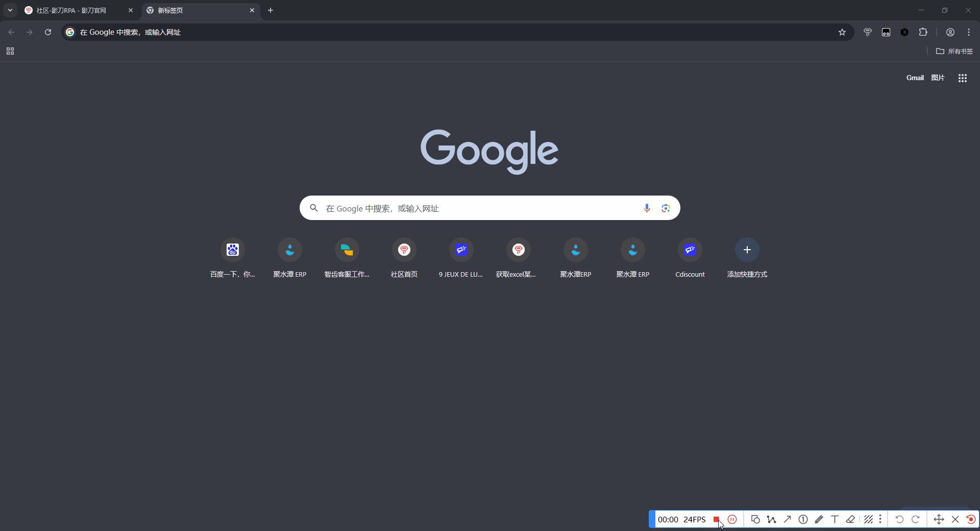The width and height of the screenshot is (980, 531).
Task: Search by voice using the microphone icon
Action: [647, 208]
